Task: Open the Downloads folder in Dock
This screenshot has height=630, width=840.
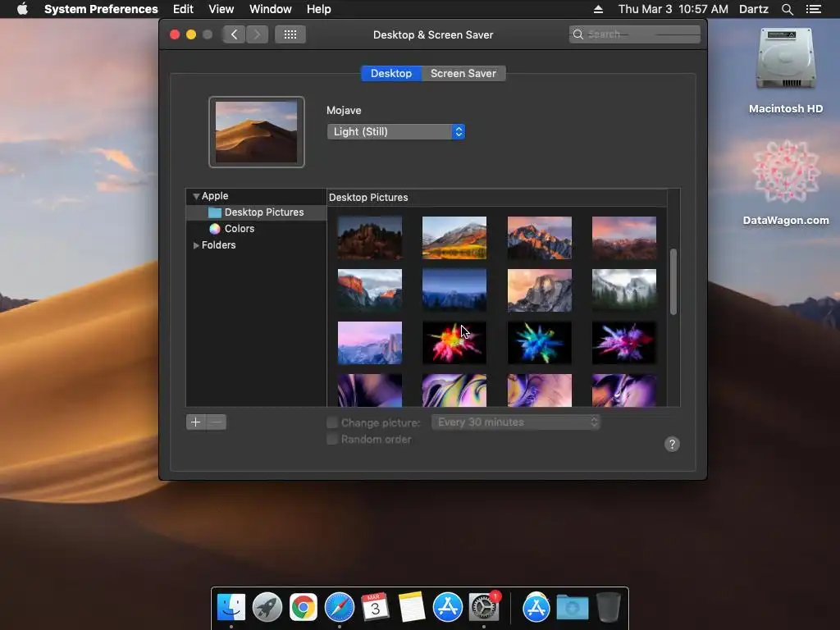Action: 572,607
